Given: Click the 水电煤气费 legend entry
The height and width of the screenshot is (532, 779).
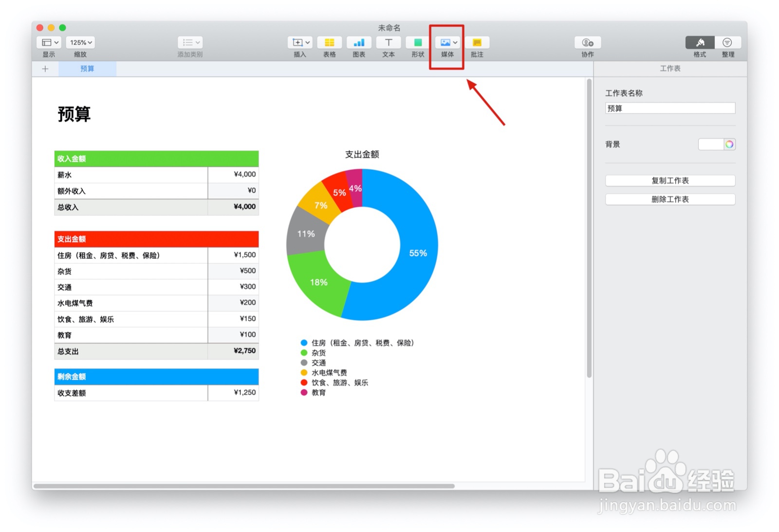Looking at the screenshot, I should coord(324,372).
